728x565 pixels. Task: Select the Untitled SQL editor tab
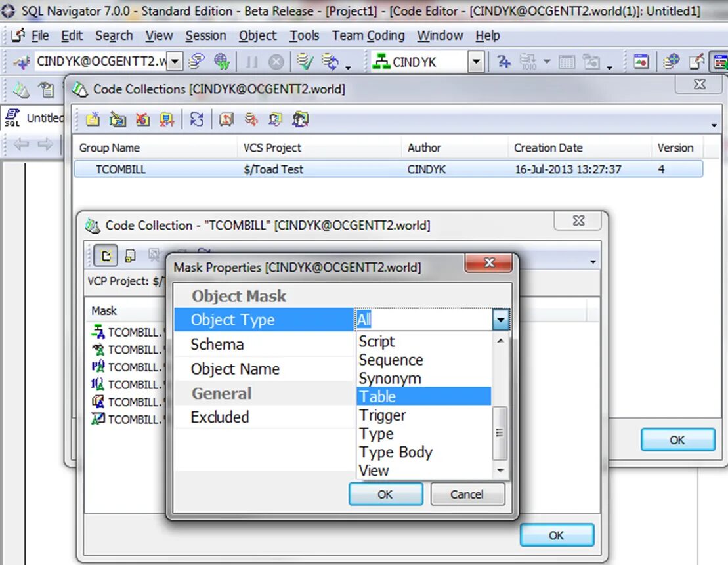(34, 118)
